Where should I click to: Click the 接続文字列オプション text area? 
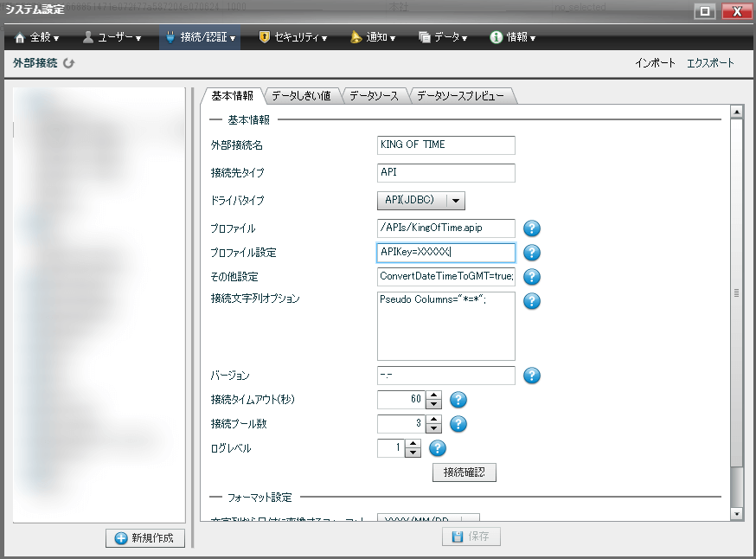pyautogui.click(x=446, y=325)
